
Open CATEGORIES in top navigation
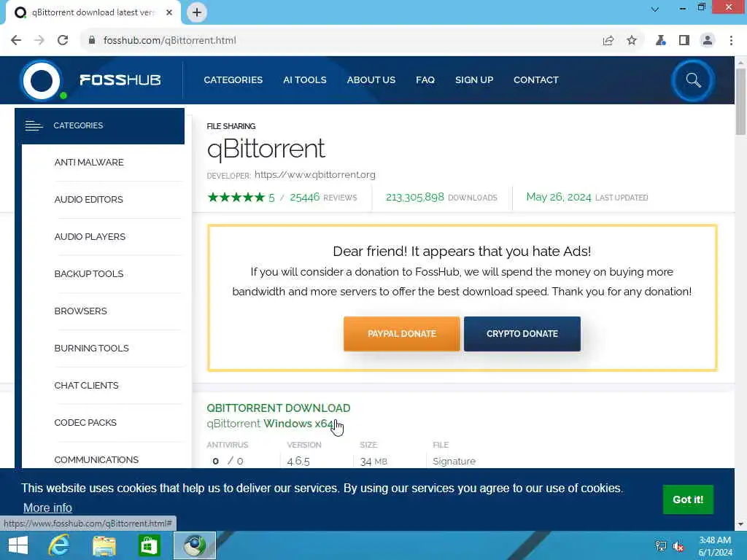(233, 80)
